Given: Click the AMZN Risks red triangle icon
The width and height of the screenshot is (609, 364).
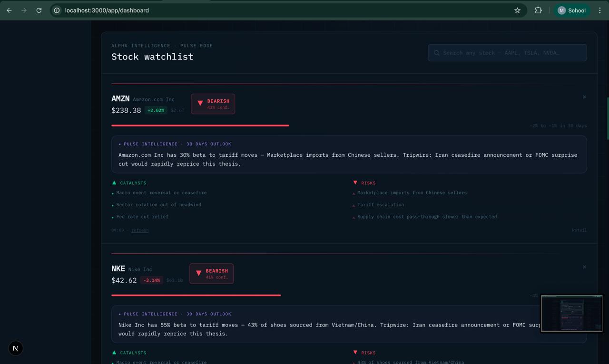Looking at the screenshot, I should pyautogui.click(x=355, y=182).
